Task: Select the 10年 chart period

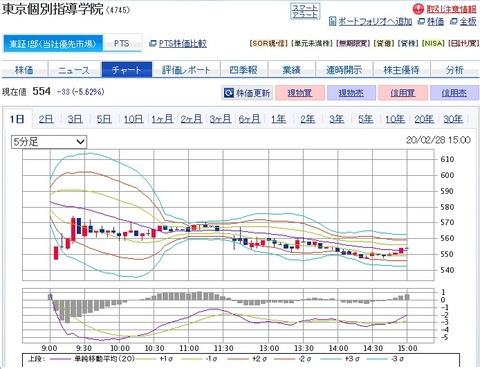Action: [x=395, y=119]
